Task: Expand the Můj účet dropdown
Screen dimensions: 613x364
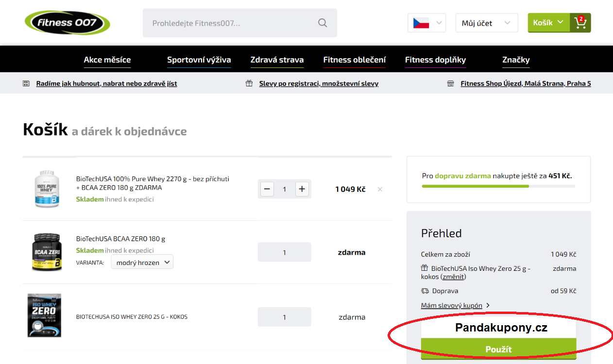Action: [486, 23]
